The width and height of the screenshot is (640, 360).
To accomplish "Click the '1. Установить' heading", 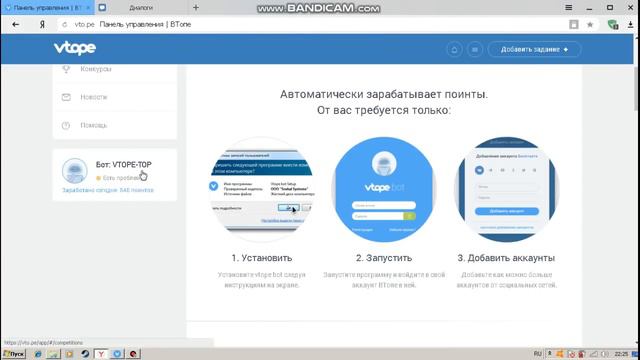I will [262, 258].
